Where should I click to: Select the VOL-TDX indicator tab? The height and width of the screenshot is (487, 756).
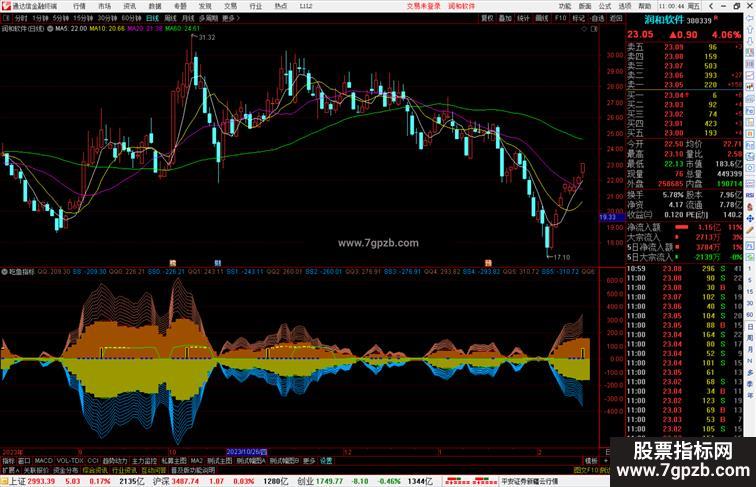[70, 461]
